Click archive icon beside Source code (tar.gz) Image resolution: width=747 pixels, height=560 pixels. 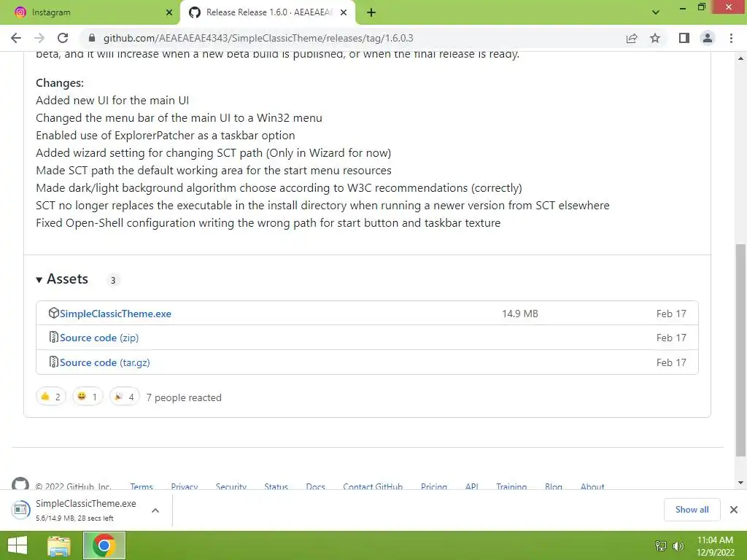(53, 362)
